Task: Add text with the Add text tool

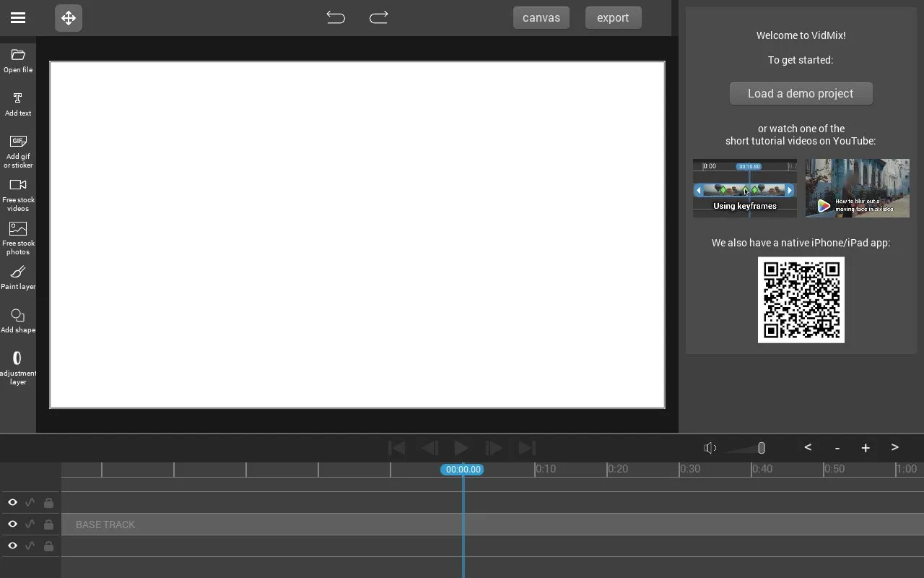Action: (x=18, y=104)
